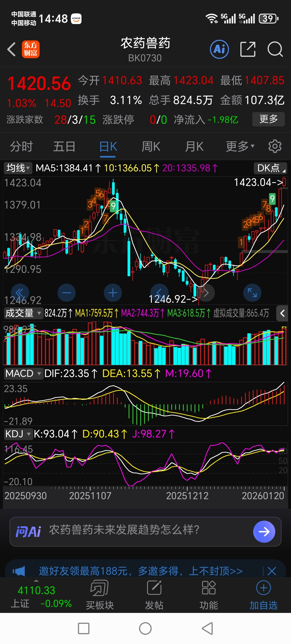Switch to 五日 tab
This screenshot has height=644, width=291.
pos(65,146)
